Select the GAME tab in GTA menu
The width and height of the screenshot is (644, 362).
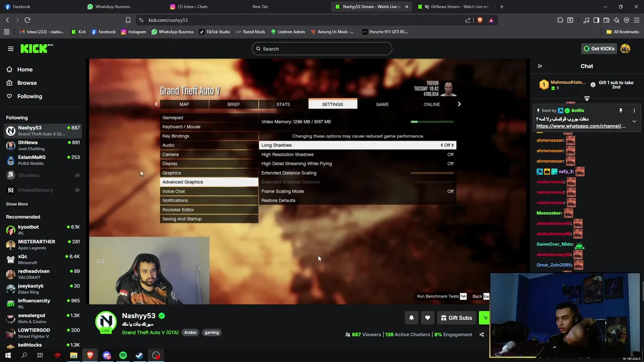382,104
